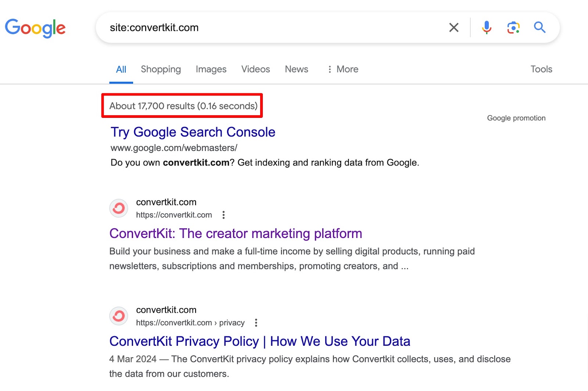Submit search with the magnifying glass icon
588x391 pixels.
point(539,27)
